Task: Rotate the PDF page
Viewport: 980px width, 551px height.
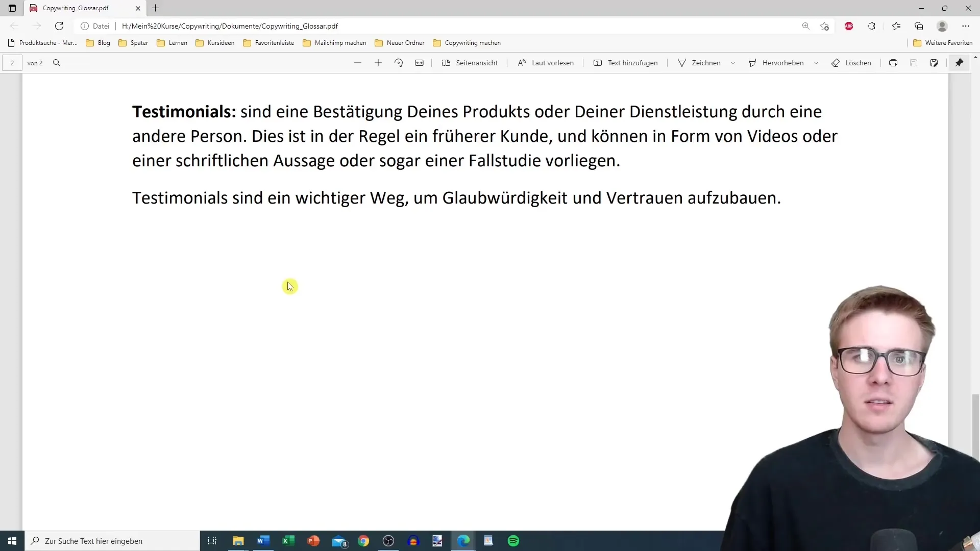Action: click(399, 63)
